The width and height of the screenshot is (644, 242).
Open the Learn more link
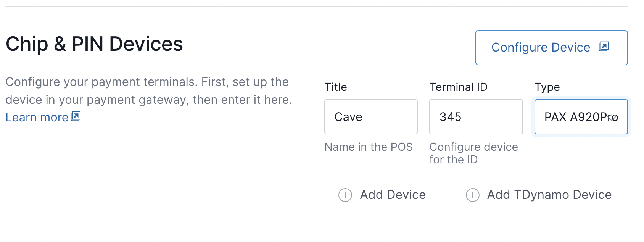36,117
